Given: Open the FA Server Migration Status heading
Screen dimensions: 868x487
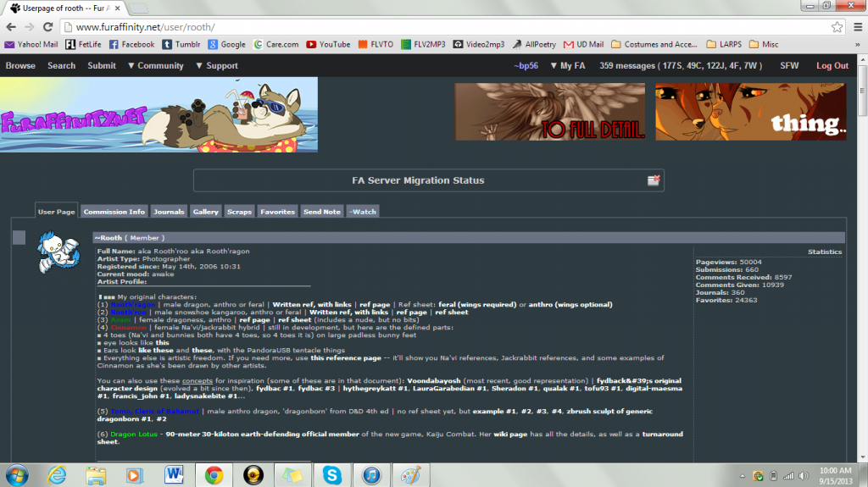Looking at the screenshot, I should (x=418, y=180).
